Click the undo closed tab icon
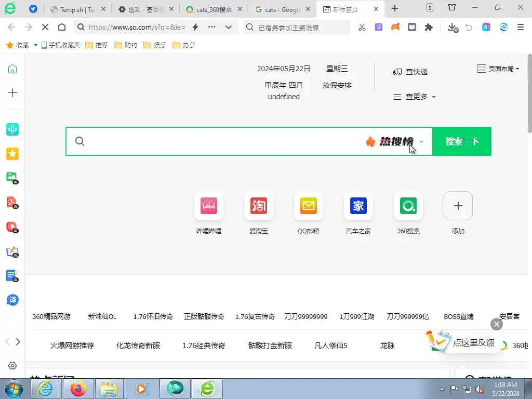This screenshot has height=399, width=532. (469, 27)
